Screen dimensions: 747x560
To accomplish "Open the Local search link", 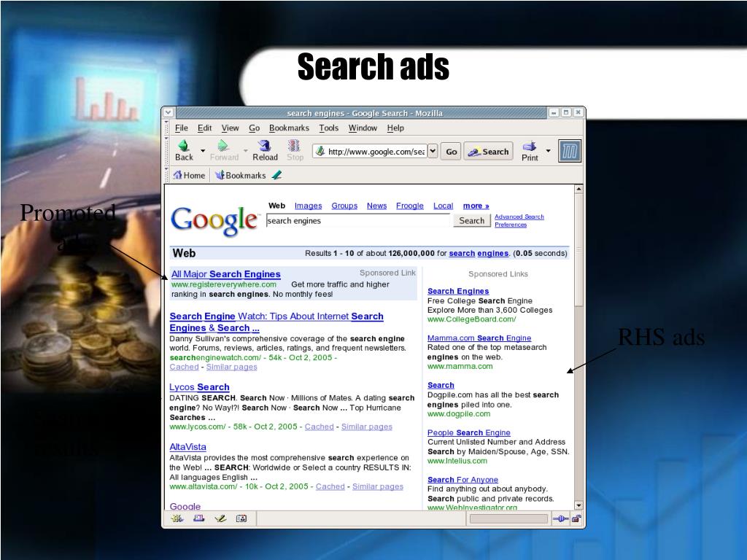I will (443, 206).
